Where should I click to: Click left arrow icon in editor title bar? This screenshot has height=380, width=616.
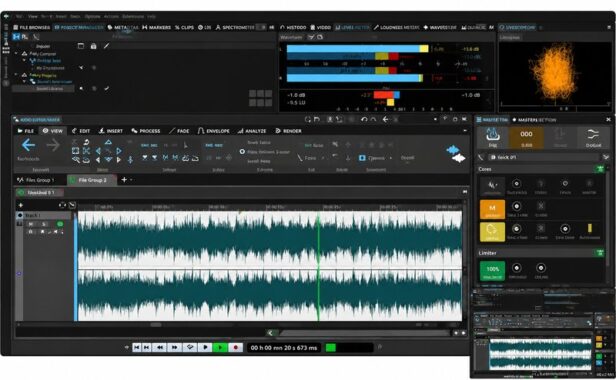pos(385,119)
